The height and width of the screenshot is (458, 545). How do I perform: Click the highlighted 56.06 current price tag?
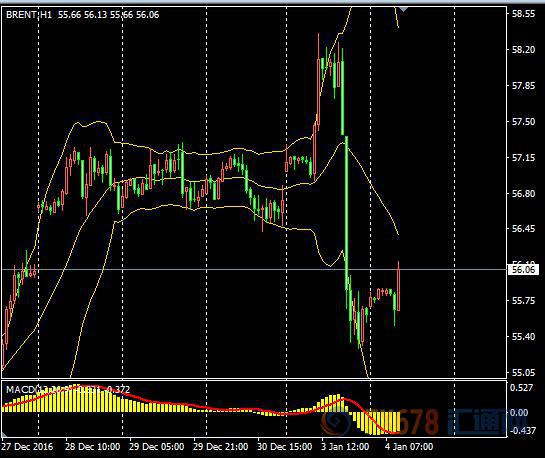(x=523, y=269)
